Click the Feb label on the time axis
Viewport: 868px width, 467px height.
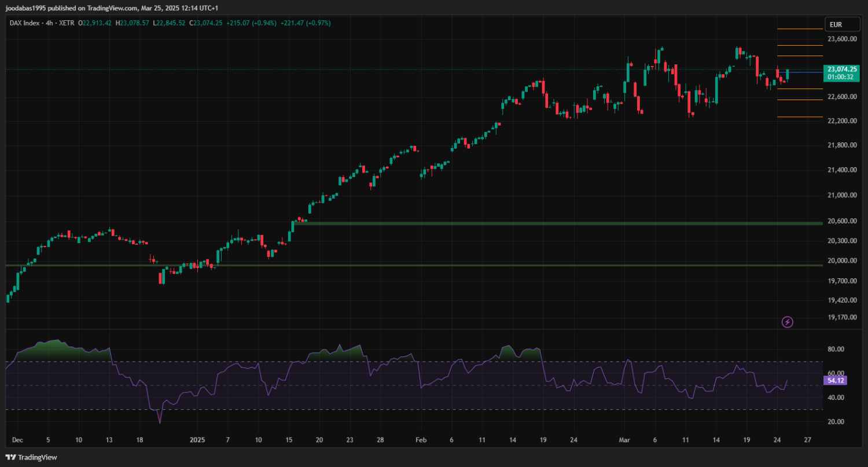pos(420,440)
